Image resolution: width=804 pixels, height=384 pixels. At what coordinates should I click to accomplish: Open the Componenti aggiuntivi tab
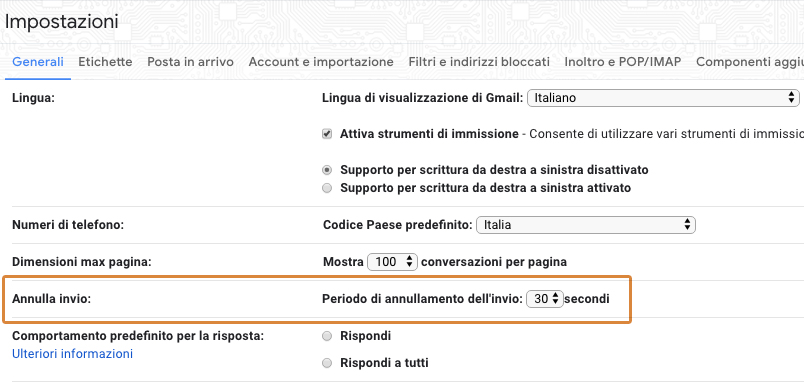tap(750, 62)
